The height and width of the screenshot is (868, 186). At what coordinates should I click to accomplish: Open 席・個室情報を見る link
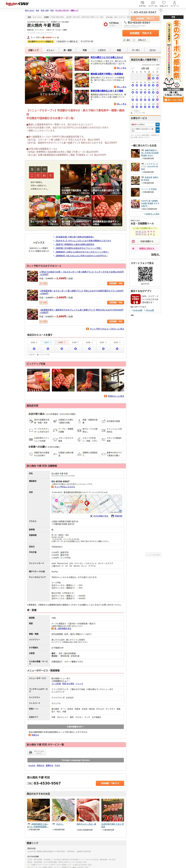pyautogui.click(x=62, y=628)
